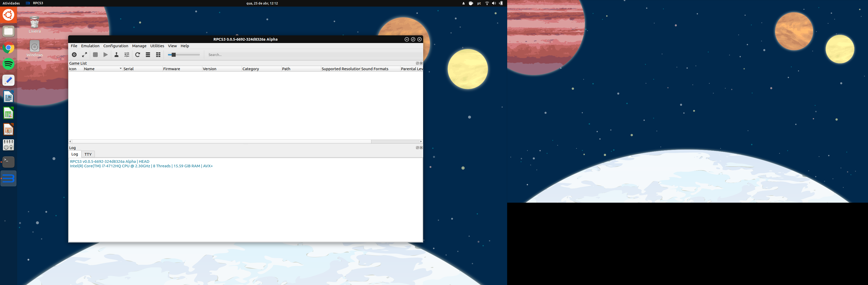Switch game list to list view
868x285 pixels.
(148, 55)
